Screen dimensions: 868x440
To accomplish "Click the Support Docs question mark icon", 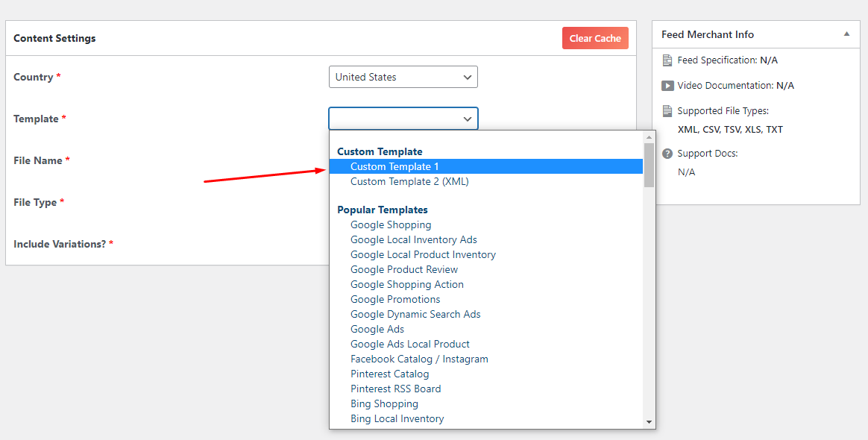I will pos(667,154).
